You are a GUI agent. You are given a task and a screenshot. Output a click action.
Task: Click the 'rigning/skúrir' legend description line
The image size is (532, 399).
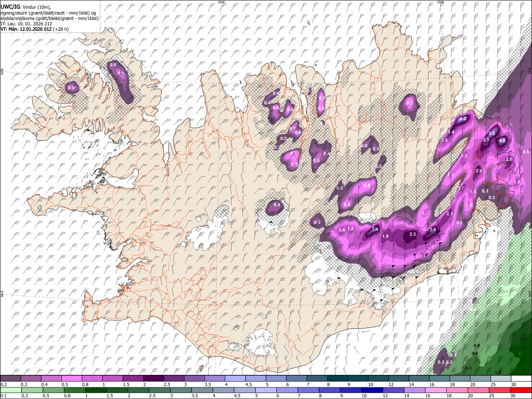48,12
